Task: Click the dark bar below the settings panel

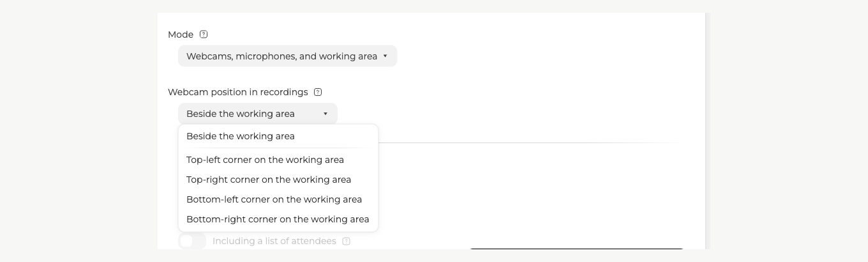Action: (x=576, y=248)
